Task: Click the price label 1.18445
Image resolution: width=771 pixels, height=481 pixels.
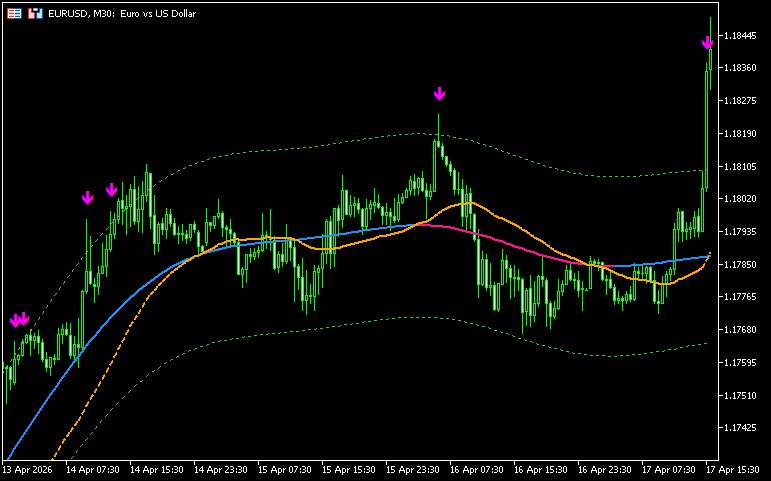Action: click(740, 35)
